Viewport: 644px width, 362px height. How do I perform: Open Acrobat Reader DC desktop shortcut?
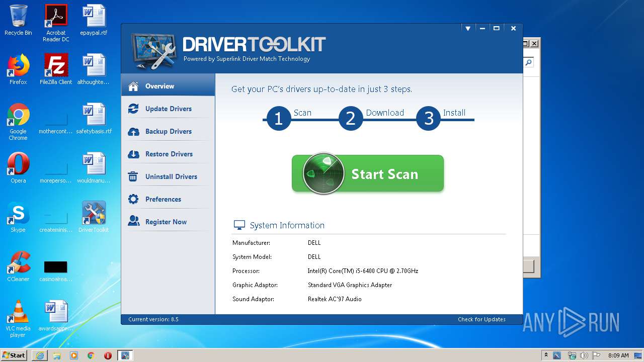[56, 23]
